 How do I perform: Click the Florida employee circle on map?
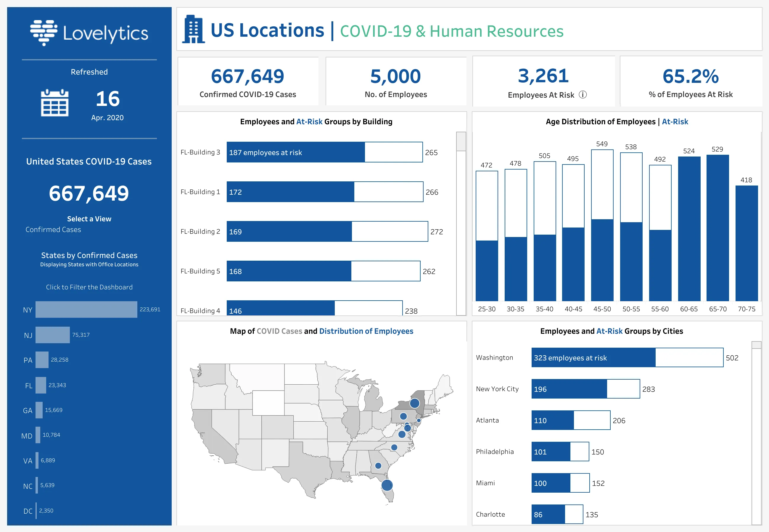click(x=387, y=485)
